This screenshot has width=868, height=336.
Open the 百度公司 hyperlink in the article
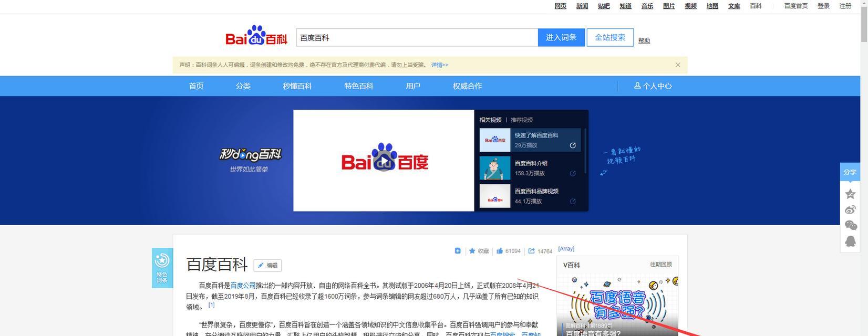pos(243,286)
